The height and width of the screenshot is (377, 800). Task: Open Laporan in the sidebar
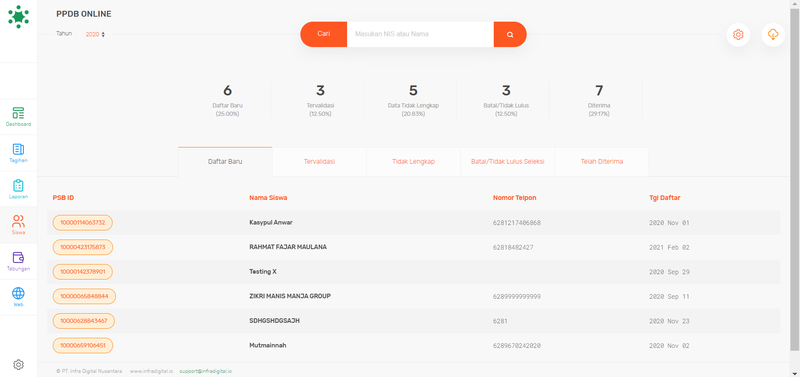point(18,189)
